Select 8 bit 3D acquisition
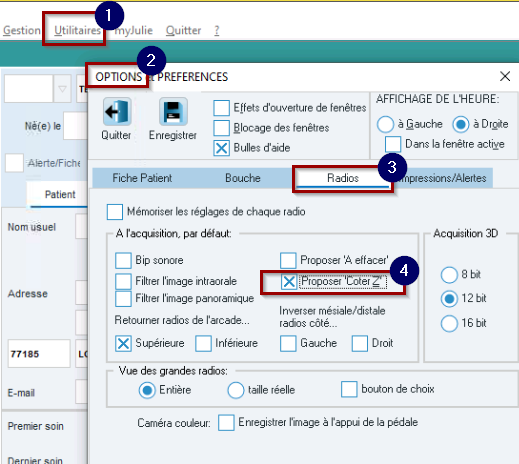519x464 pixels. [x=449, y=275]
